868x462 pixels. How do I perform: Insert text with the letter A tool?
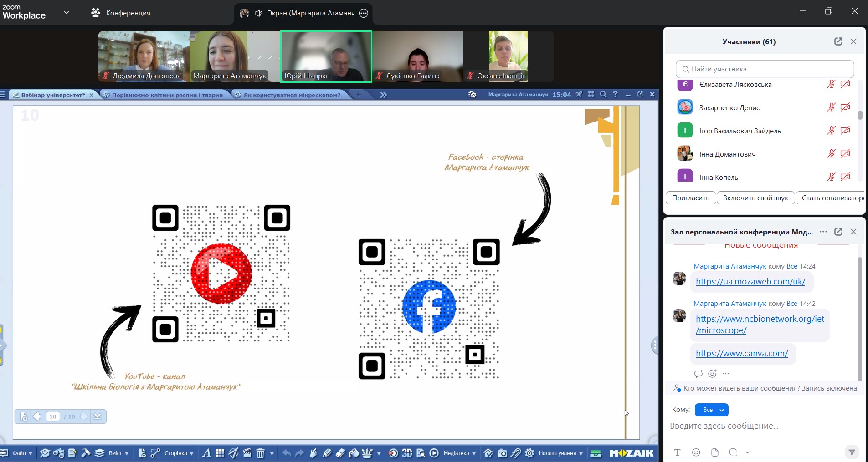[x=206, y=453]
